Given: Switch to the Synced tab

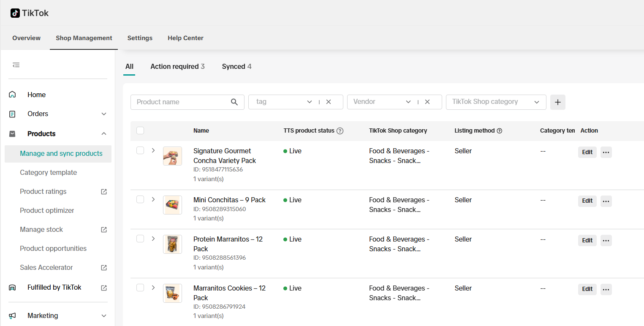Looking at the screenshot, I should [236, 67].
